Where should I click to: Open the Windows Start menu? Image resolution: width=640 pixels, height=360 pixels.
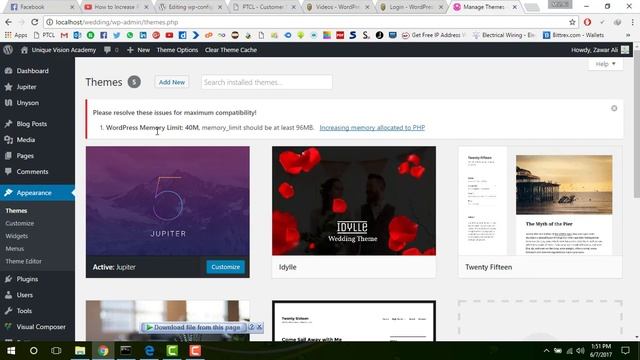click(11, 351)
